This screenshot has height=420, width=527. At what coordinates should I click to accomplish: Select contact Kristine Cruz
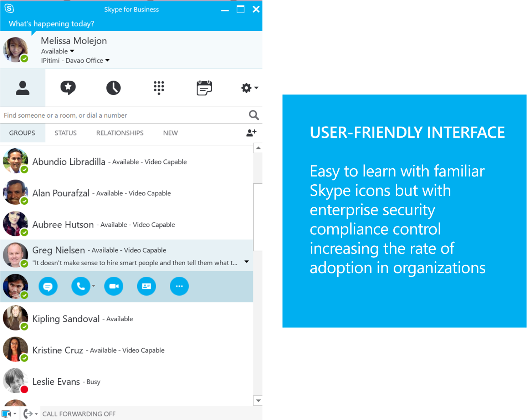[127, 349]
